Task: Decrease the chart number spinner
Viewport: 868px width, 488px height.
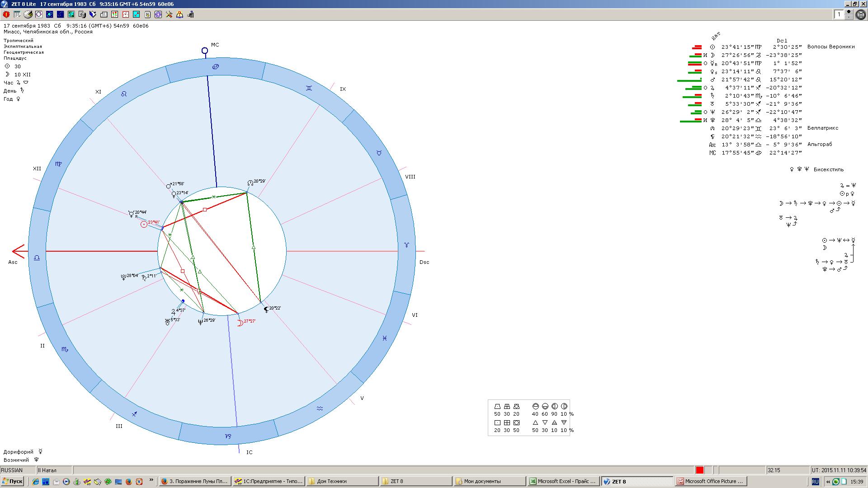Action: 849,17
